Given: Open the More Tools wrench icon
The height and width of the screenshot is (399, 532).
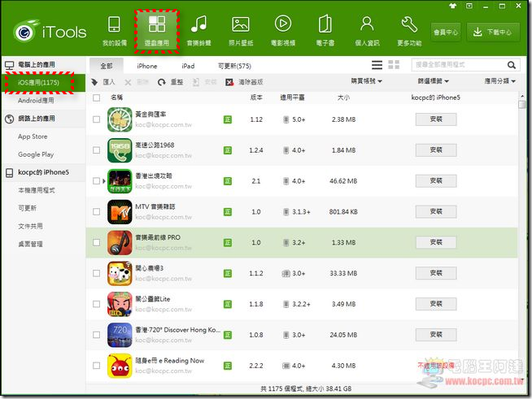Looking at the screenshot, I should [x=409, y=24].
